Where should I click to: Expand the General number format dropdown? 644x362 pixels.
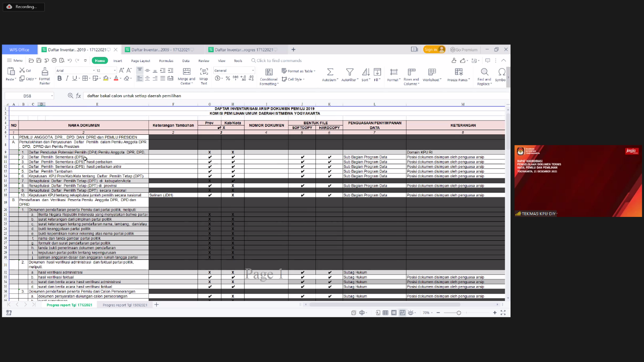tap(234, 70)
